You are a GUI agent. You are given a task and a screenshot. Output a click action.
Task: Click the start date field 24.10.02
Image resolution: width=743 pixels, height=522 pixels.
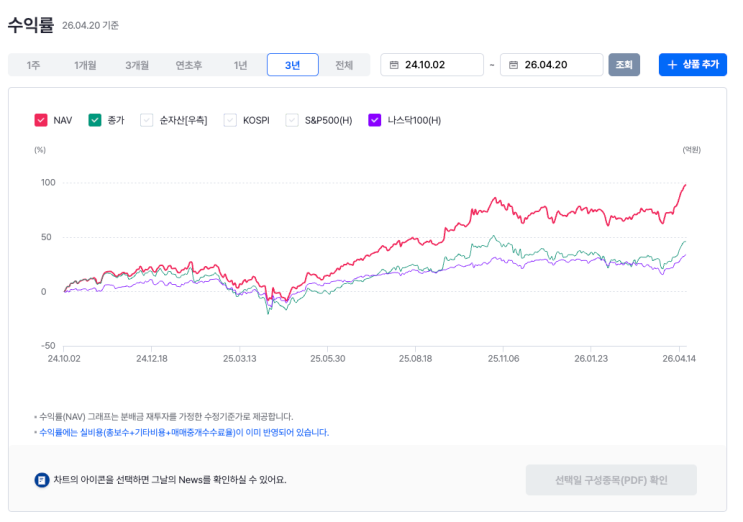(x=432, y=65)
